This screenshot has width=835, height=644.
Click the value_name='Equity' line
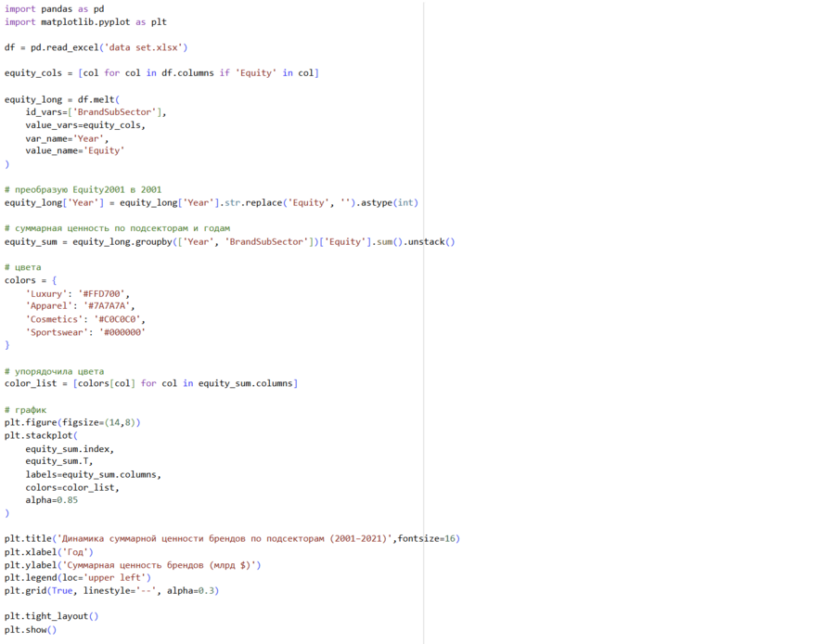pyautogui.click(x=74, y=150)
